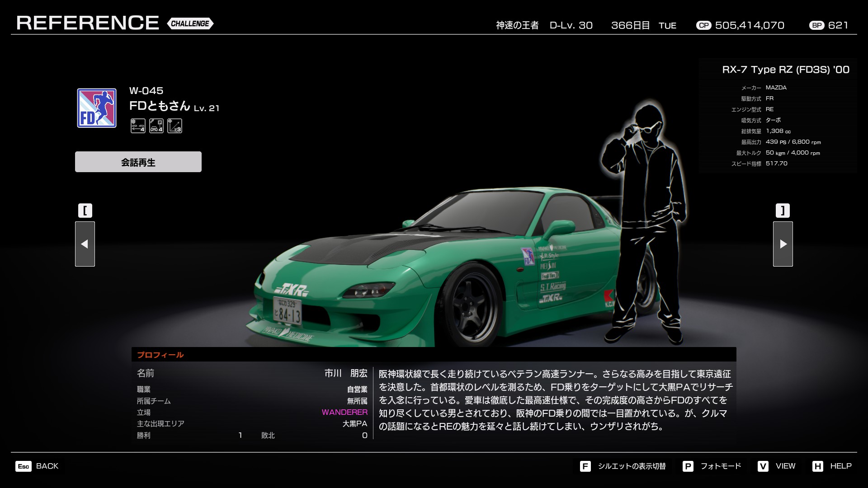Click the acceleration graph skill icon
The height and width of the screenshot is (488, 868).
point(175,126)
